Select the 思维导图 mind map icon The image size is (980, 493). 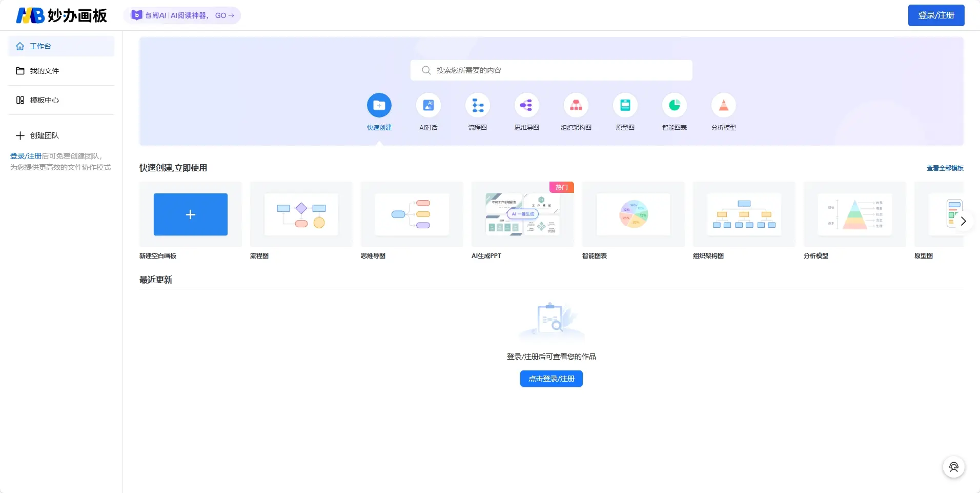(x=526, y=105)
